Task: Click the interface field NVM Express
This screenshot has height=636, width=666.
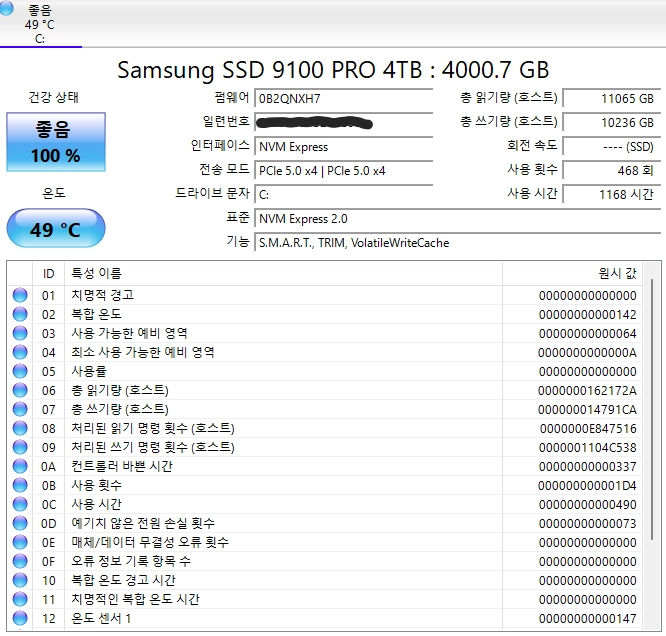Action: (343, 147)
